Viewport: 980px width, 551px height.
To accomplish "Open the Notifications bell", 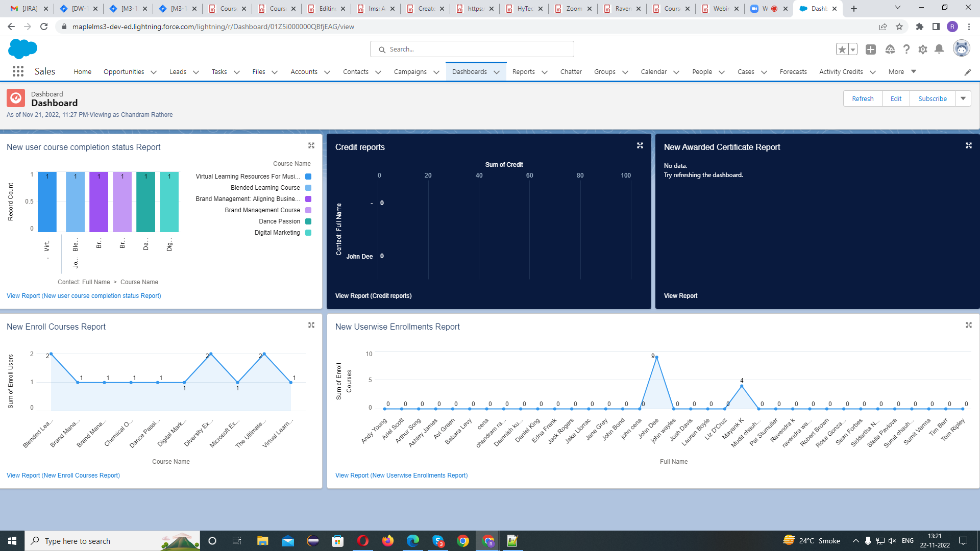I will coord(939,49).
